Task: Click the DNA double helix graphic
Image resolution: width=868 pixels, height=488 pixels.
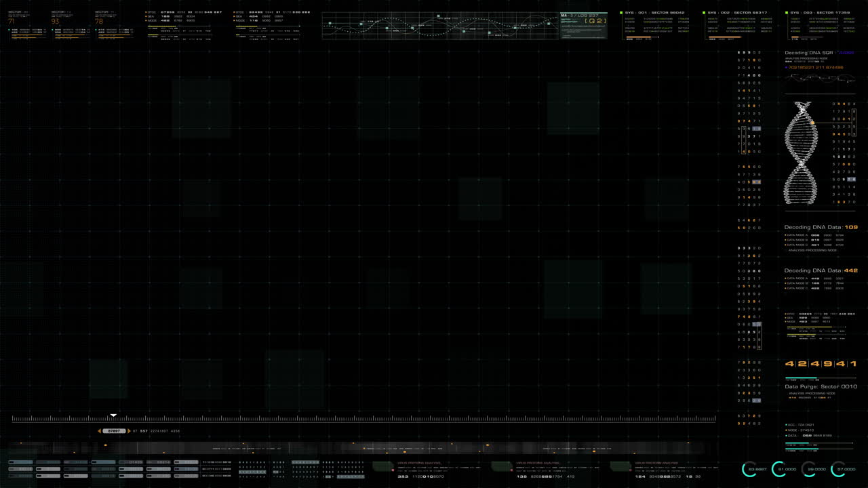Action: [x=801, y=153]
